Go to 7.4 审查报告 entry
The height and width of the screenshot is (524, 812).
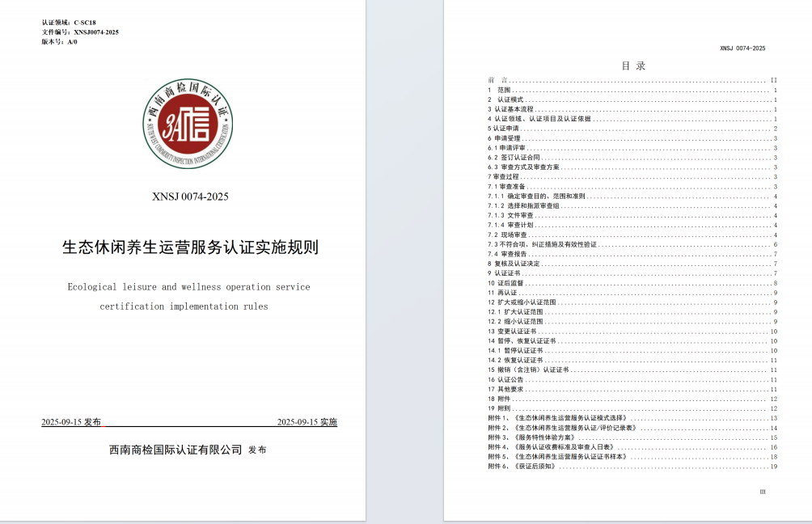coord(507,254)
